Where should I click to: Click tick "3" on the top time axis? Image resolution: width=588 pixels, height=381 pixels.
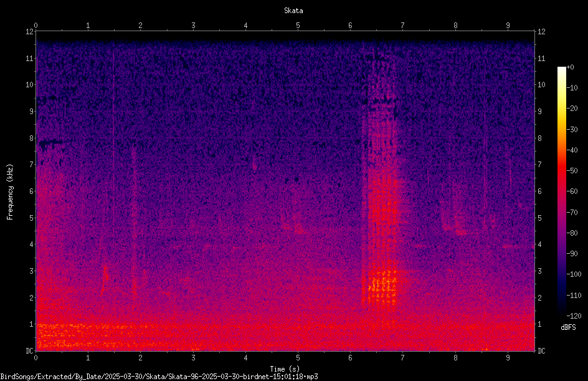tap(193, 26)
